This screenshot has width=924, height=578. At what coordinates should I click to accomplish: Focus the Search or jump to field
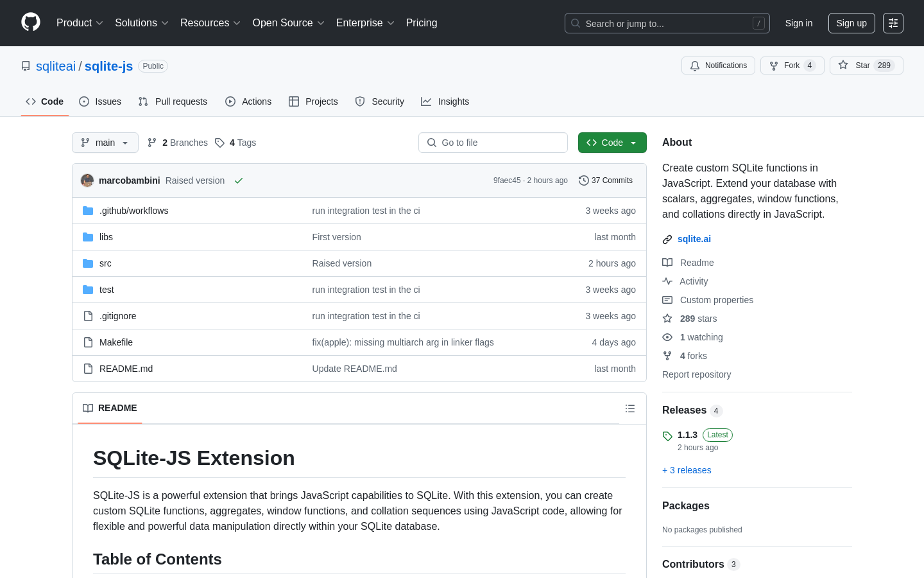click(667, 23)
